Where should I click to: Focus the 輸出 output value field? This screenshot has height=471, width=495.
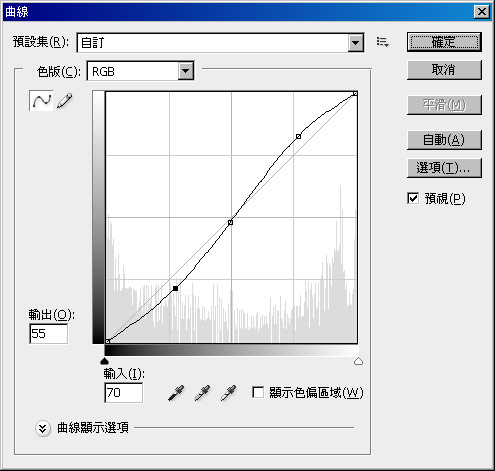pos(49,333)
